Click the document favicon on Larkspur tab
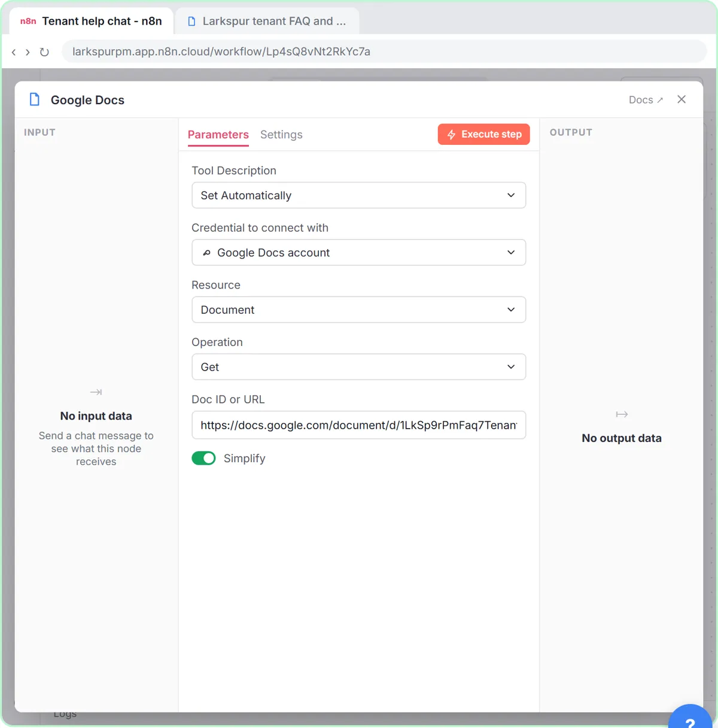 [x=191, y=21]
